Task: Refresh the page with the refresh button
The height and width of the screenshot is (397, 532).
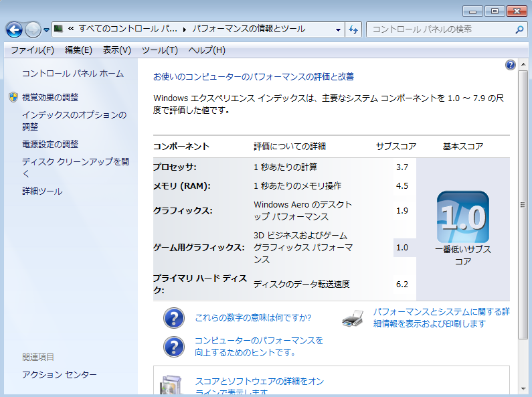Action: (353, 29)
